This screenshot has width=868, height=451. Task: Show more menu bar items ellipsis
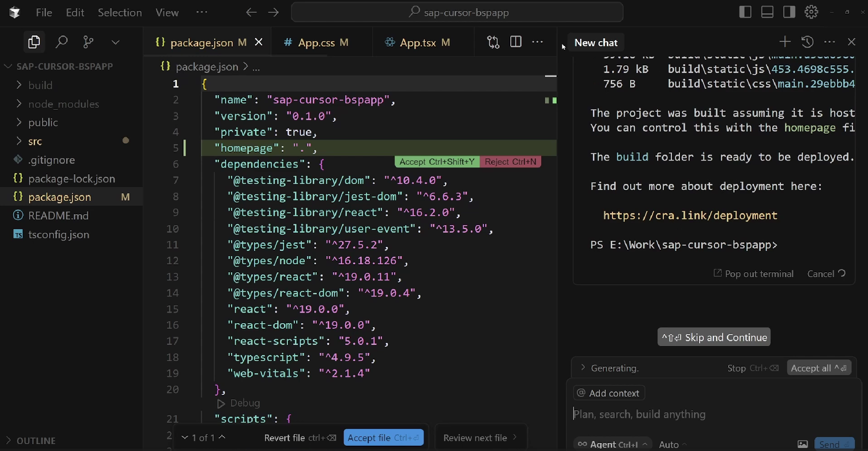pyautogui.click(x=202, y=12)
